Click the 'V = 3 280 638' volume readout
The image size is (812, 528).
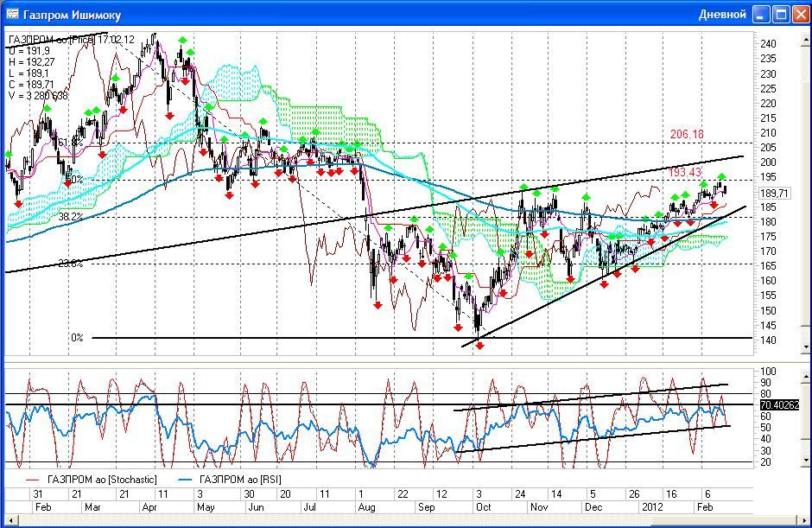click(x=38, y=95)
